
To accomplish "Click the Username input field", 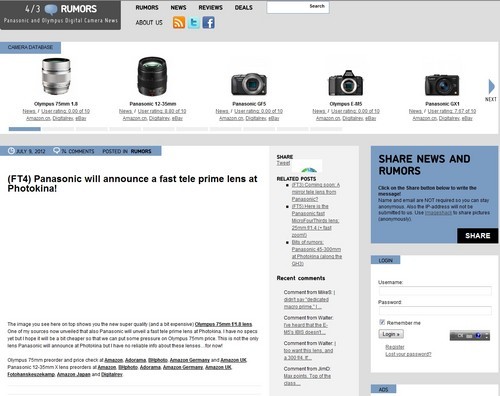I will [x=435, y=291].
